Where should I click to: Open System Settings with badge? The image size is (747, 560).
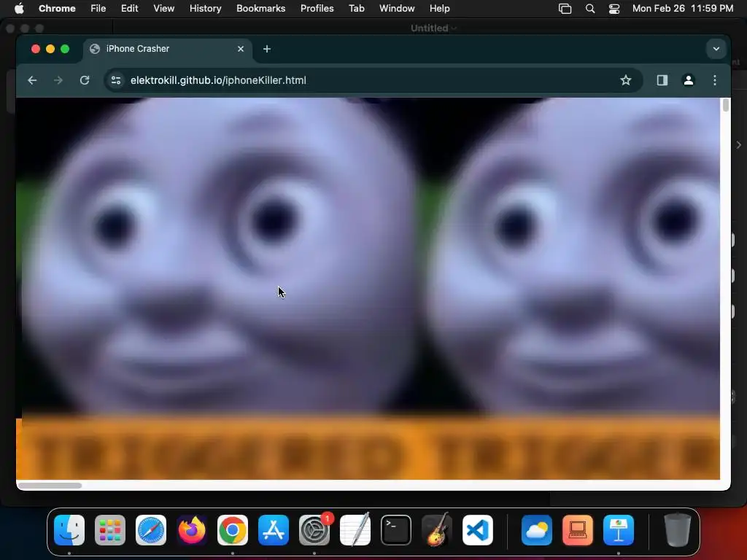click(314, 530)
